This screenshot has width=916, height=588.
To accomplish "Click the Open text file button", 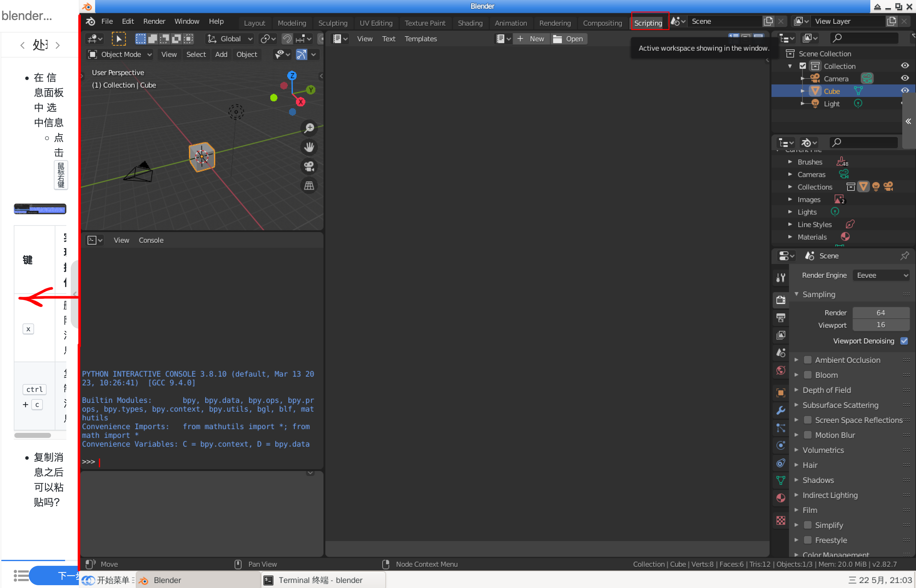I will 568,38.
